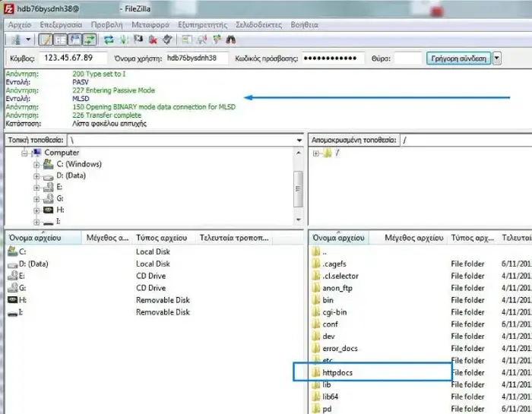The image size is (532, 414).
Task: Select G: CD Drive in local list
Action: [154, 288]
